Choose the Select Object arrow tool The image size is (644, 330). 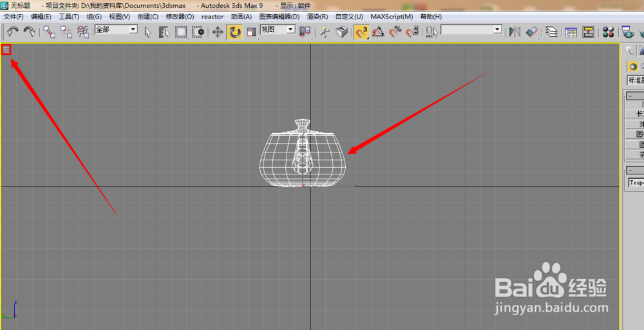(148, 32)
